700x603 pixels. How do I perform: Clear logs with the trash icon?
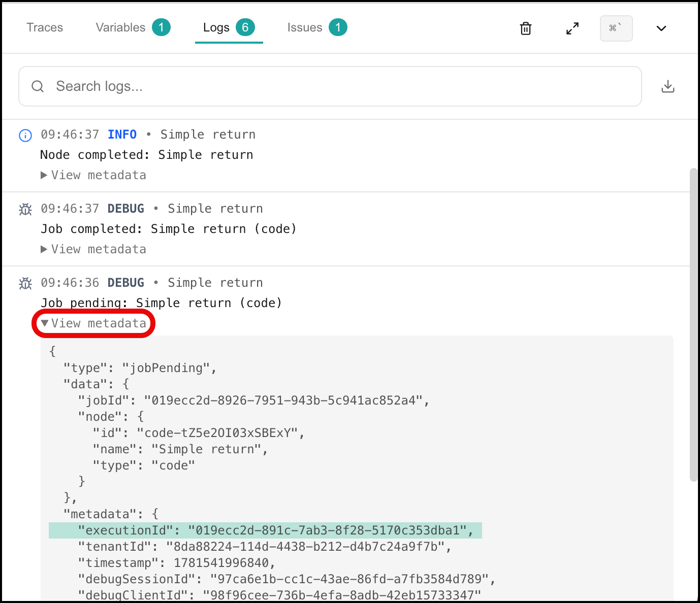pos(526,28)
